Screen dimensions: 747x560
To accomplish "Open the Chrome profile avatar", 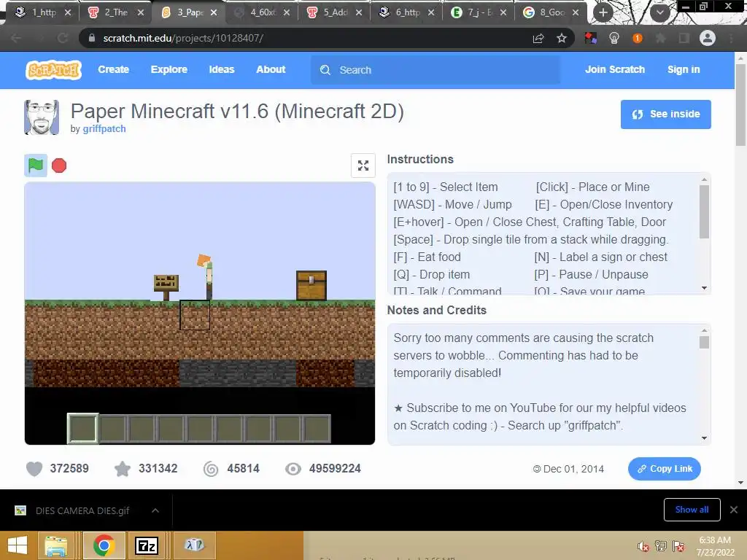I will [708, 38].
